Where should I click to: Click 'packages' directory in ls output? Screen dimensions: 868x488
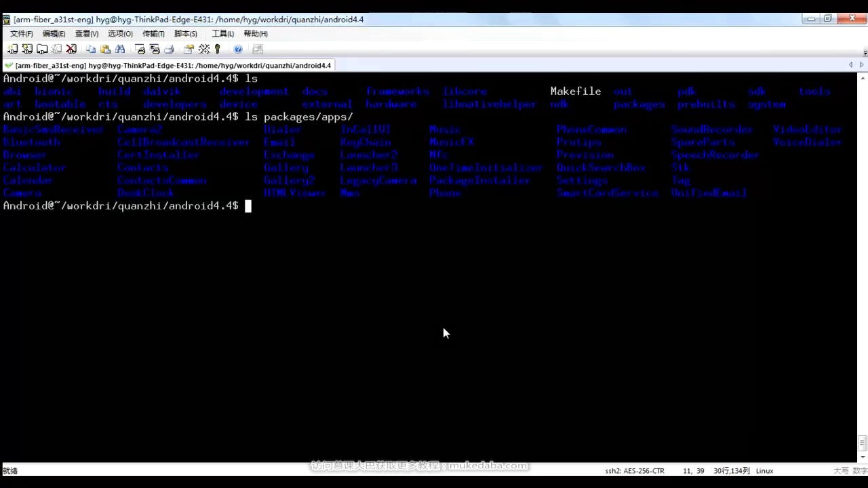tap(639, 104)
